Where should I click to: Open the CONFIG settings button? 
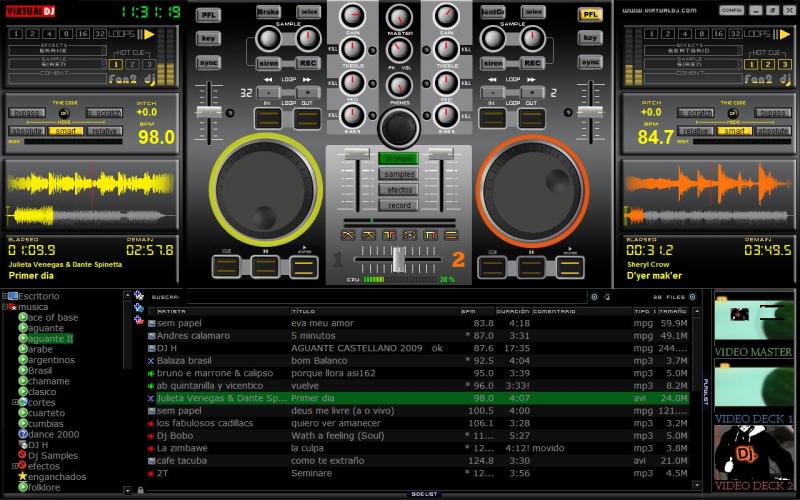(732, 10)
